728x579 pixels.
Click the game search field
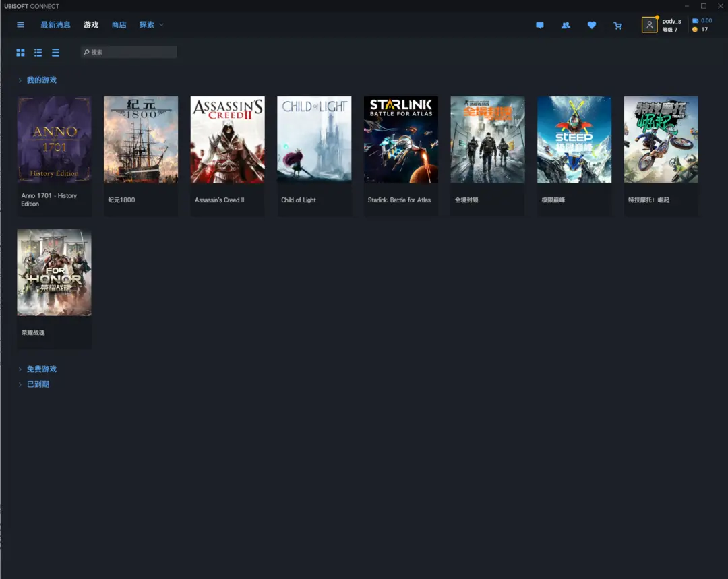129,52
